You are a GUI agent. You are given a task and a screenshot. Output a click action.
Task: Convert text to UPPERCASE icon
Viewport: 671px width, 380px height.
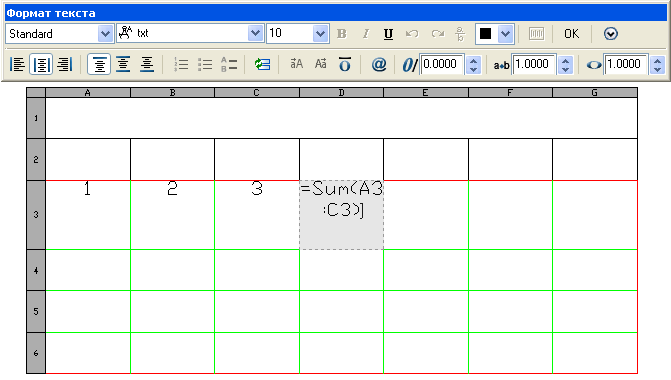[x=297, y=64]
